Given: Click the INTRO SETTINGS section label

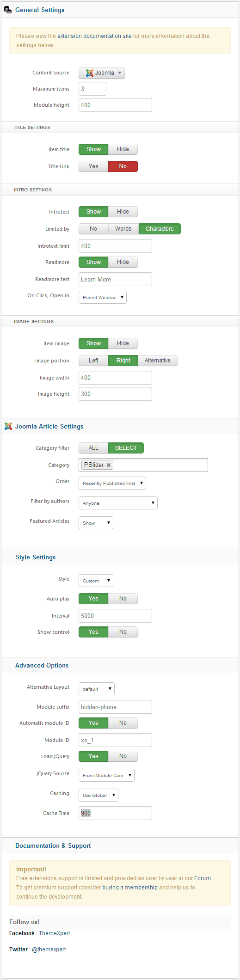Looking at the screenshot, I should click(33, 190).
